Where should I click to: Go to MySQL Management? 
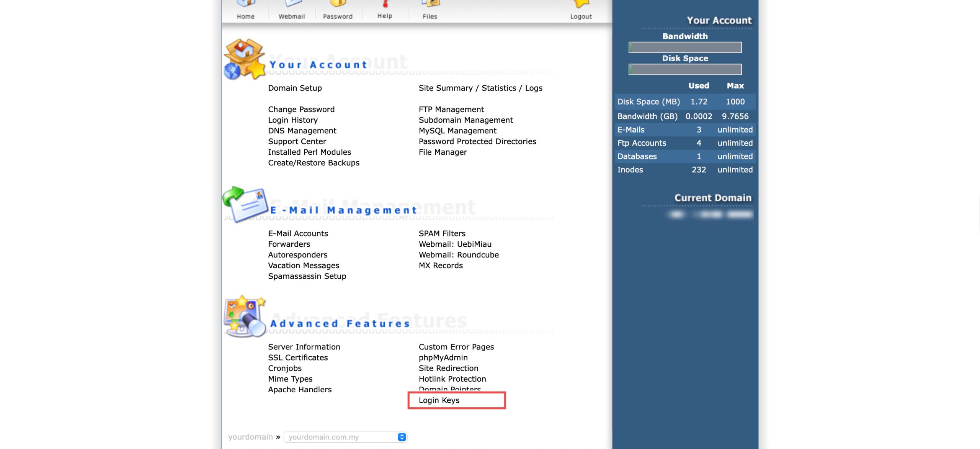(x=457, y=131)
